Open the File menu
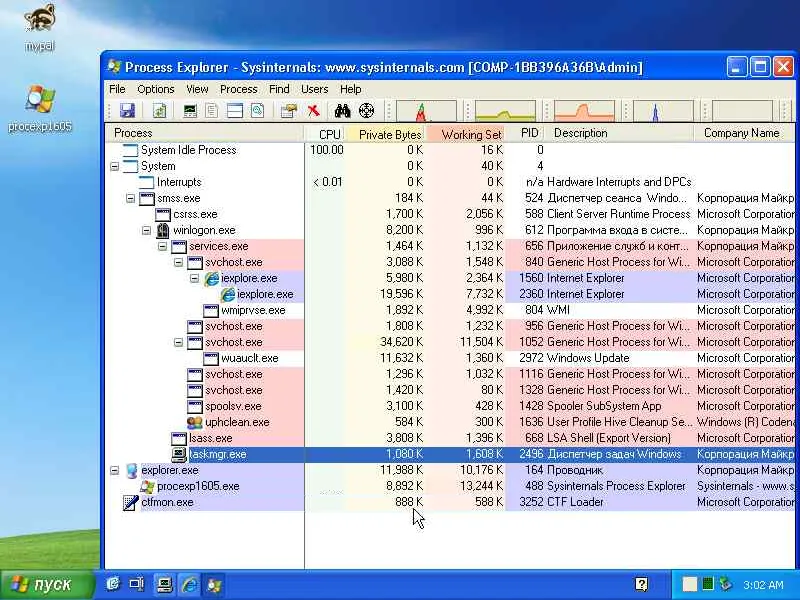The height and width of the screenshot is (600, 800). (117, 89)
